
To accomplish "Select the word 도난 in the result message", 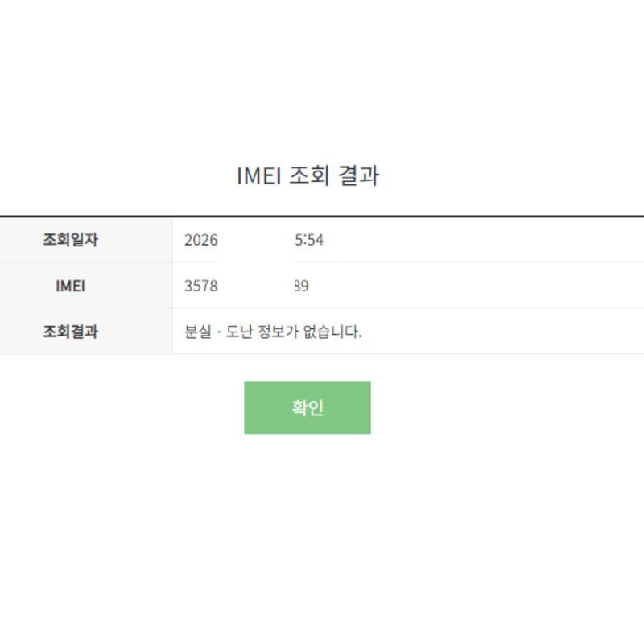I will tap(240, 332).
